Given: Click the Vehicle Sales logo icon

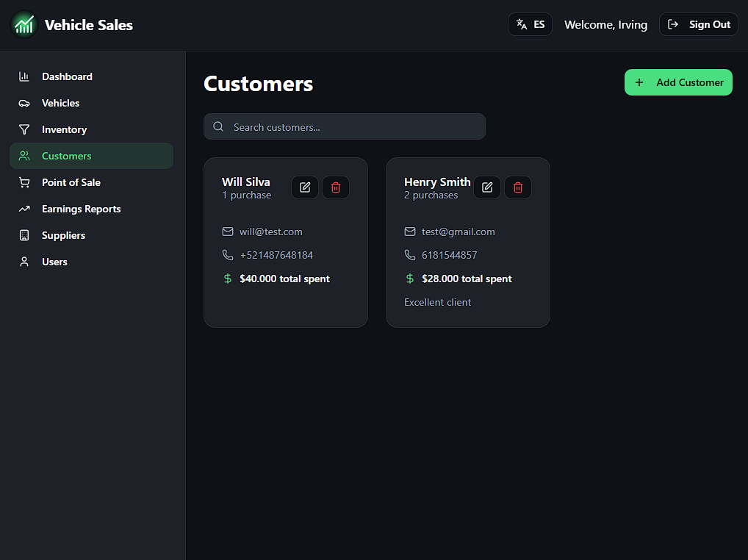Looking at the screenshot, I should [x=24, y=25].
